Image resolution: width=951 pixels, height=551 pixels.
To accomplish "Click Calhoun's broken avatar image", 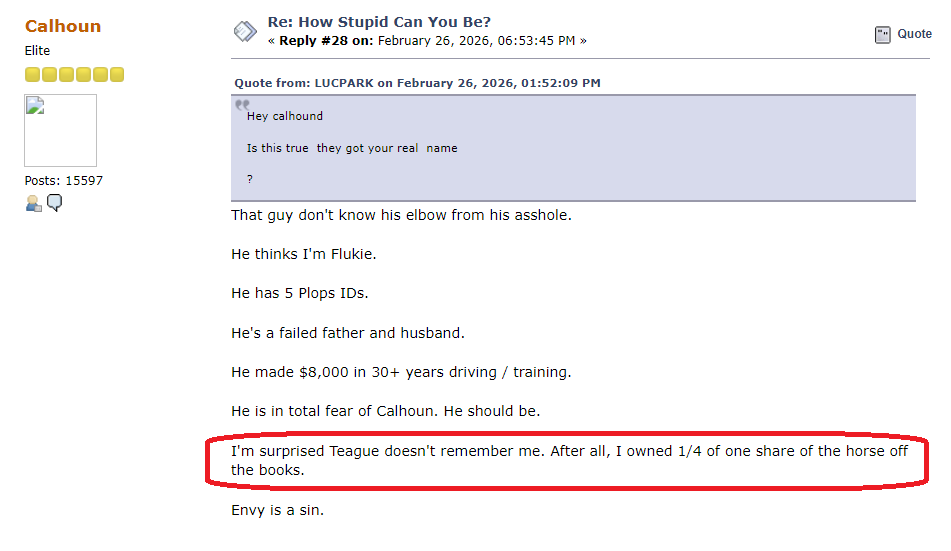I will pyautogui.click(x=60, y=130).
